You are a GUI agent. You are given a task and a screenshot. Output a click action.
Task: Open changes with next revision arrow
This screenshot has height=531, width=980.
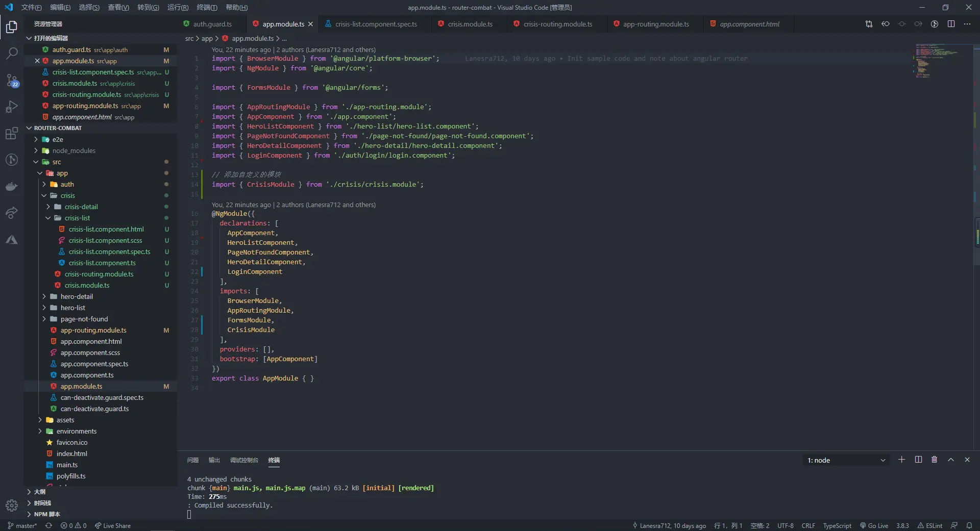[x=918, y=24]
